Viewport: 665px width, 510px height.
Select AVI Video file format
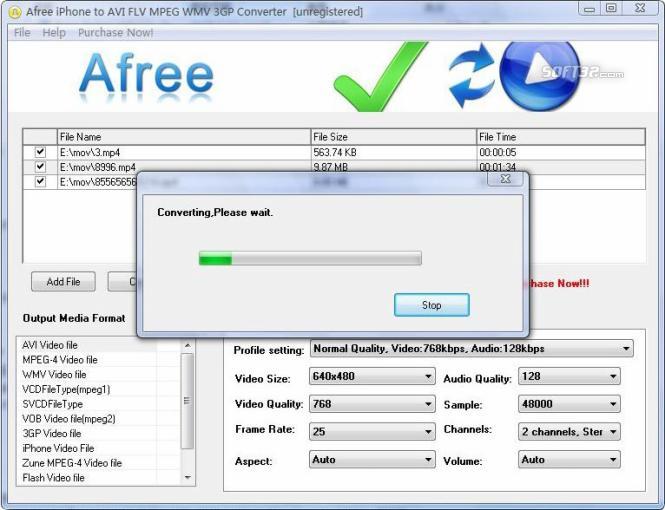point(50,345)
